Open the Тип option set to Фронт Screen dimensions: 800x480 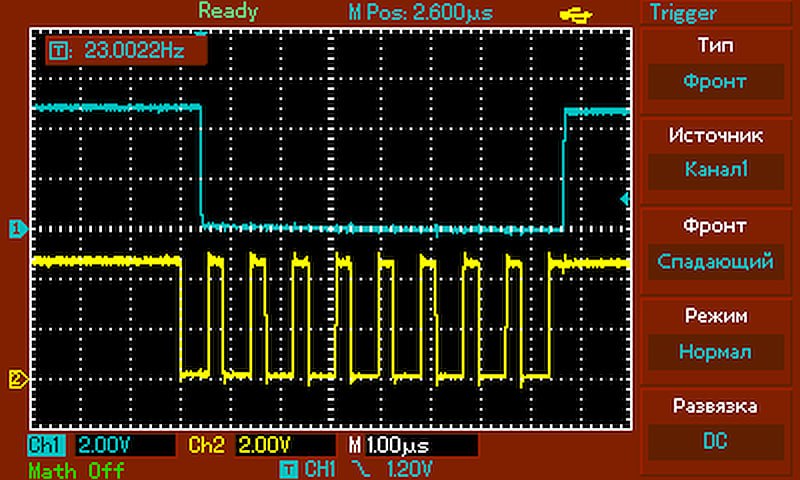715,82
